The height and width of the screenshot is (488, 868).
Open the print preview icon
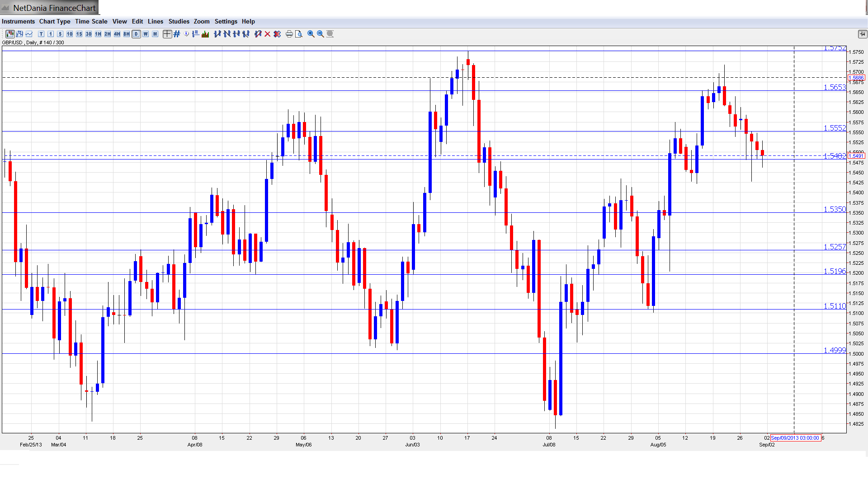point(299,34)
